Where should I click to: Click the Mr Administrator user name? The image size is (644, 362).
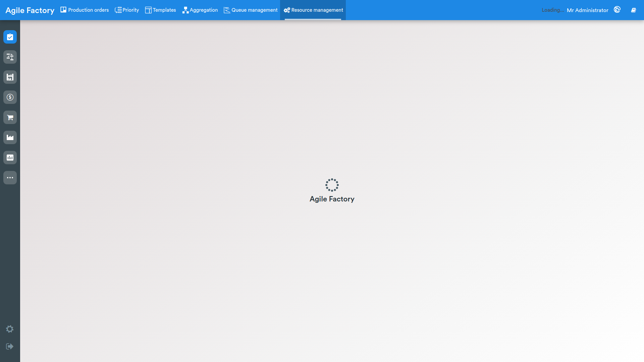pos(587,10)
